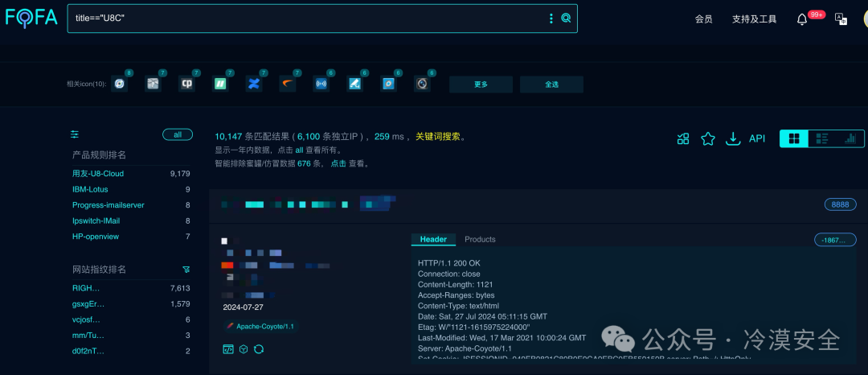Click the funnel icon beside 网站指纹排名
Viewport: 868px width, 375px height.
point(186,270)
